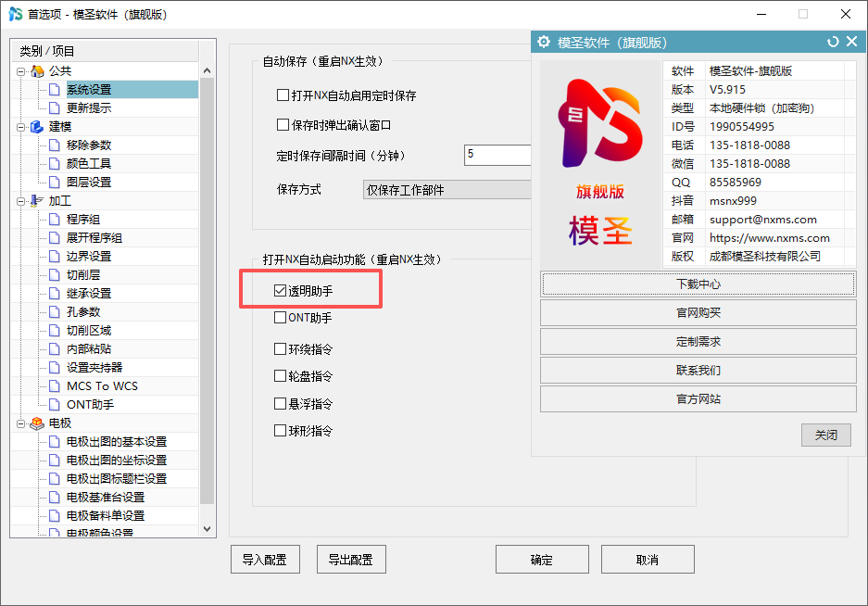
Task: Select 电极出图标题栏设置 tree item
Action: click(x=117, y=479)
